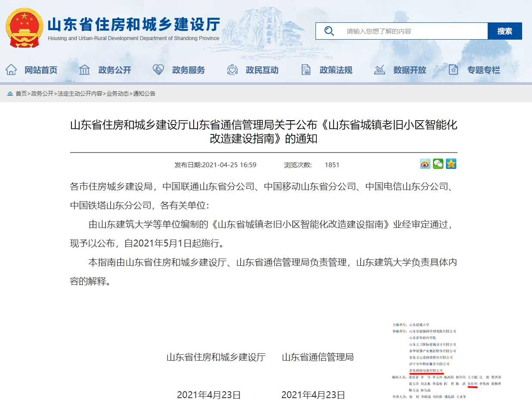Click the magnifier icon in search box
The image size is (532, 402).
tap(329, 31)
